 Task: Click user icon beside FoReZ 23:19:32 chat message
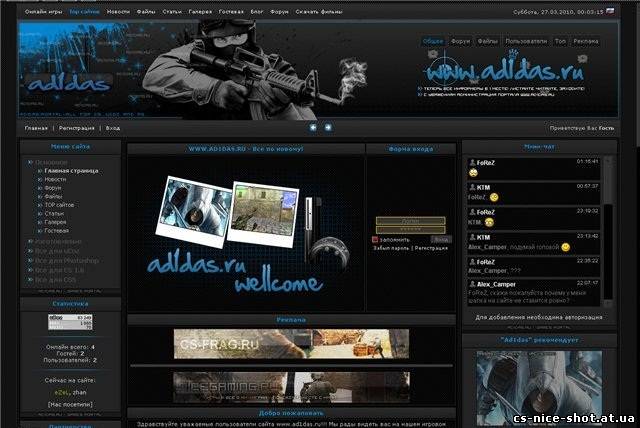(x=472, y=212)
